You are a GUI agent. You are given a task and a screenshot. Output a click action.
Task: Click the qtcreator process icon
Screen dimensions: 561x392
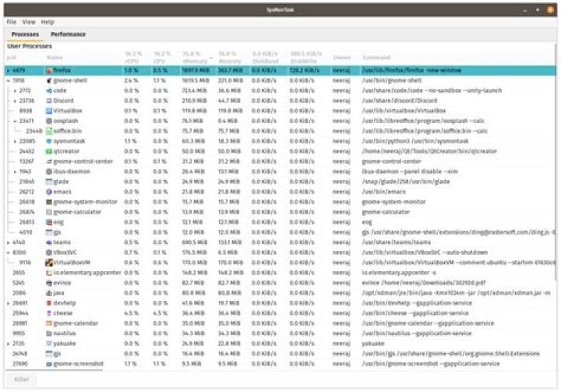[49, 151]
